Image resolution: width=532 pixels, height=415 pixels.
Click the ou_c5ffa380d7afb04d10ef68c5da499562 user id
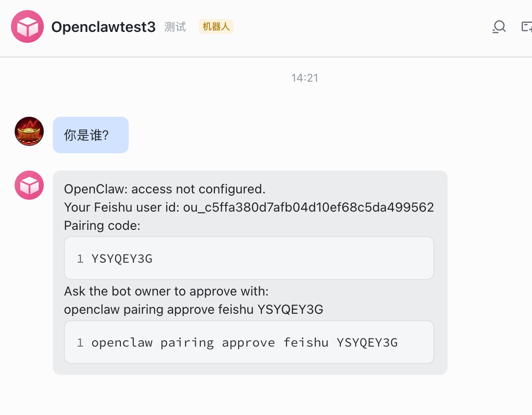(308, 207)
